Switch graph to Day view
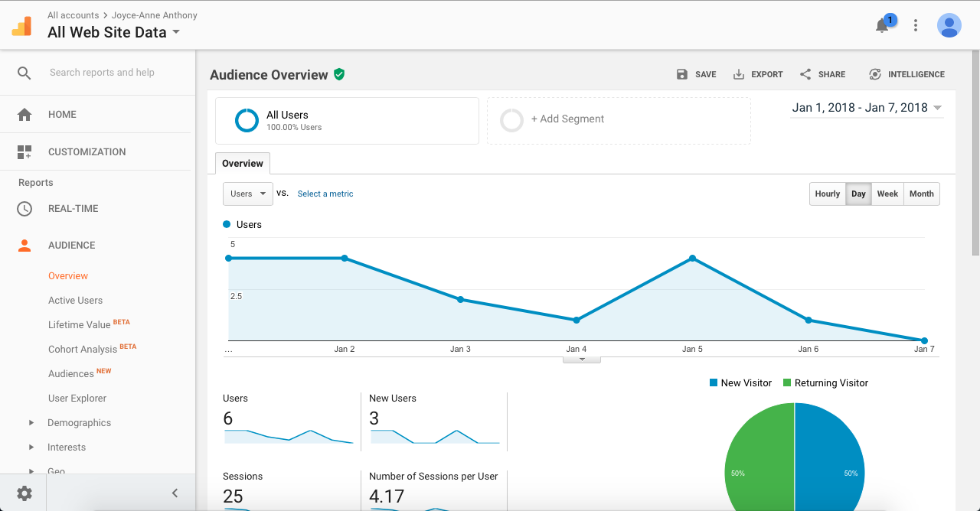 [858, 194]
